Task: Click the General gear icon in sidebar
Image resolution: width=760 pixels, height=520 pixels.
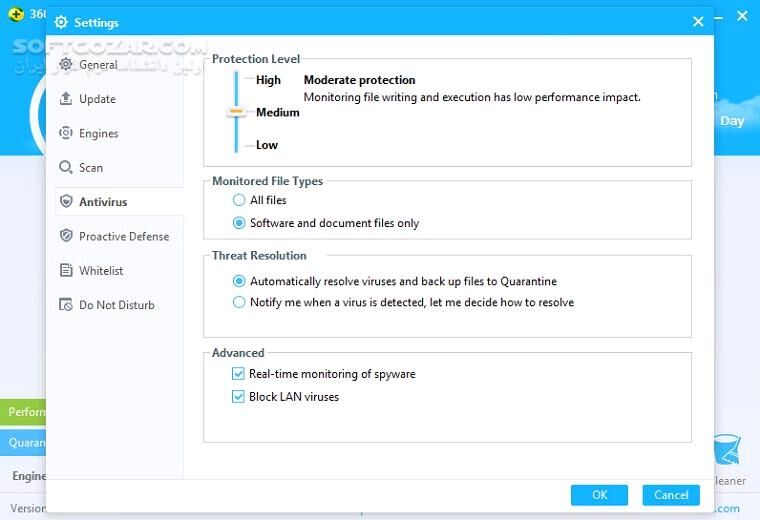Action: coord(67,65)
